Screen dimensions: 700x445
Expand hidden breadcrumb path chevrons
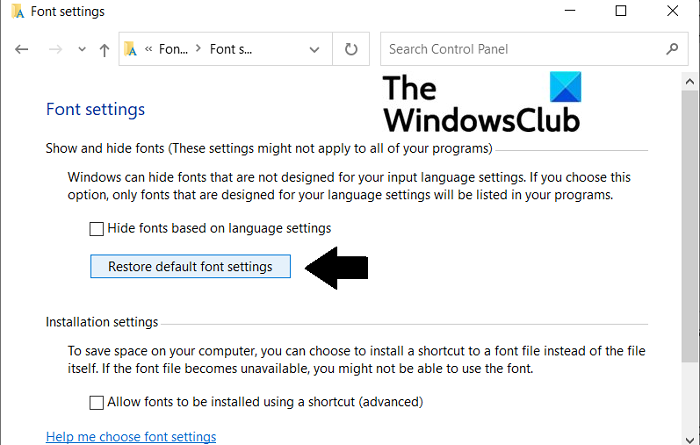149,49
